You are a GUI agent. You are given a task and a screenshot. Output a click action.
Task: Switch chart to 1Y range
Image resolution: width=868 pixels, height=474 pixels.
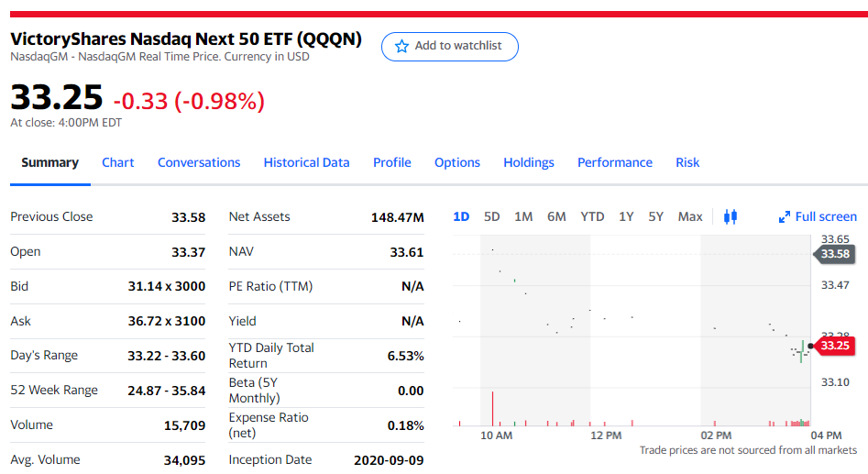point(626,216)
